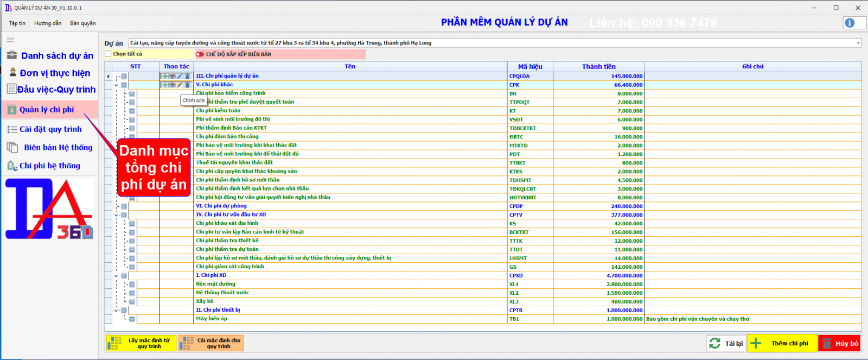
Task: Open Chi phí hệ thống from sidebar
Action: tap(44, 166)
